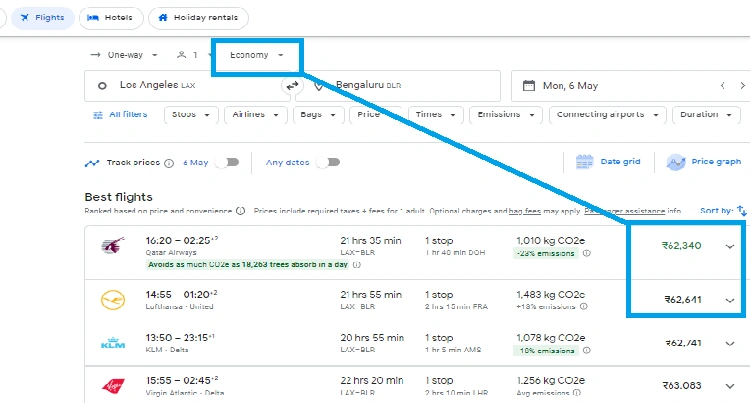Open info icon beside Track prices

point(169,163)
